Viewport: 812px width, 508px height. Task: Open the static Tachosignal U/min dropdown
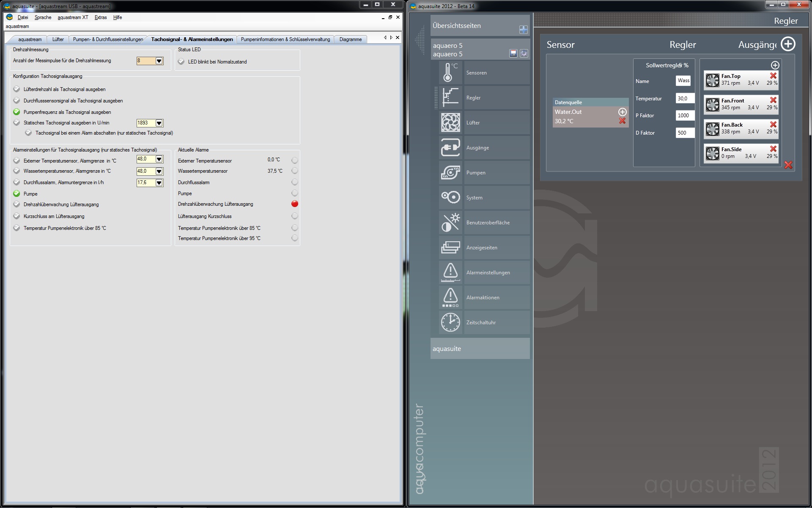(159, 123)
